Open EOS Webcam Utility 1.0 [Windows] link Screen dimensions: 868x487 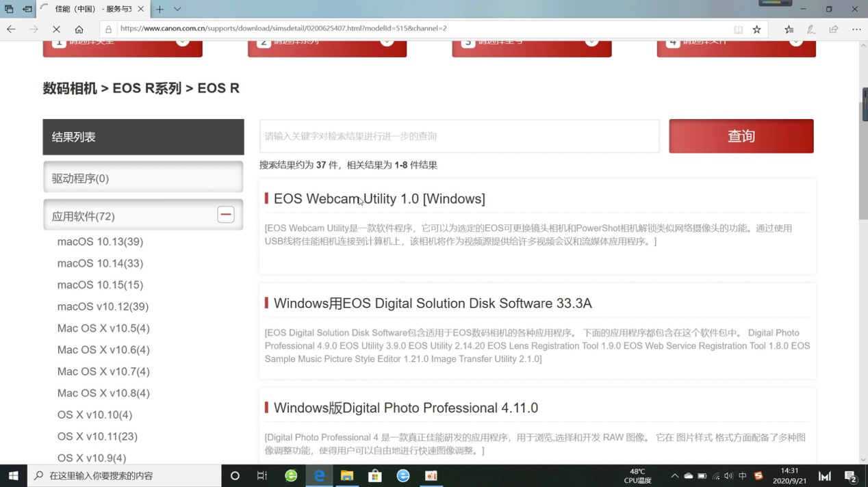[379, 199]
